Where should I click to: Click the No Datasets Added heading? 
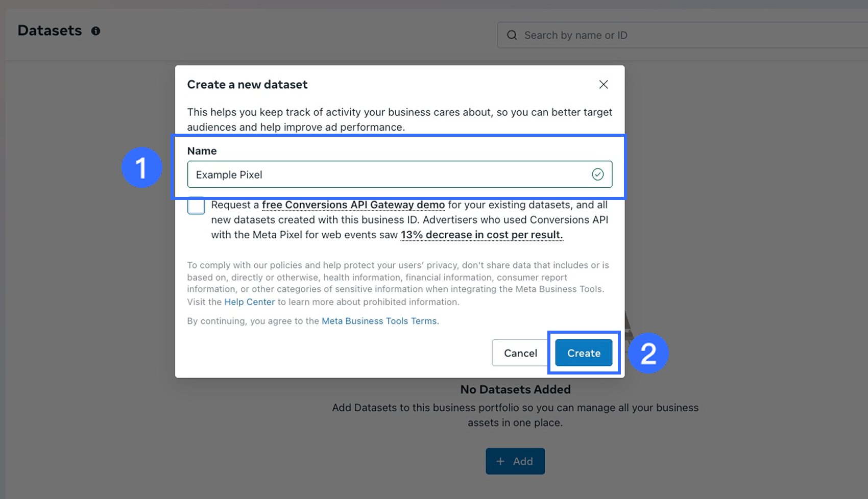[x=515, y=389]
